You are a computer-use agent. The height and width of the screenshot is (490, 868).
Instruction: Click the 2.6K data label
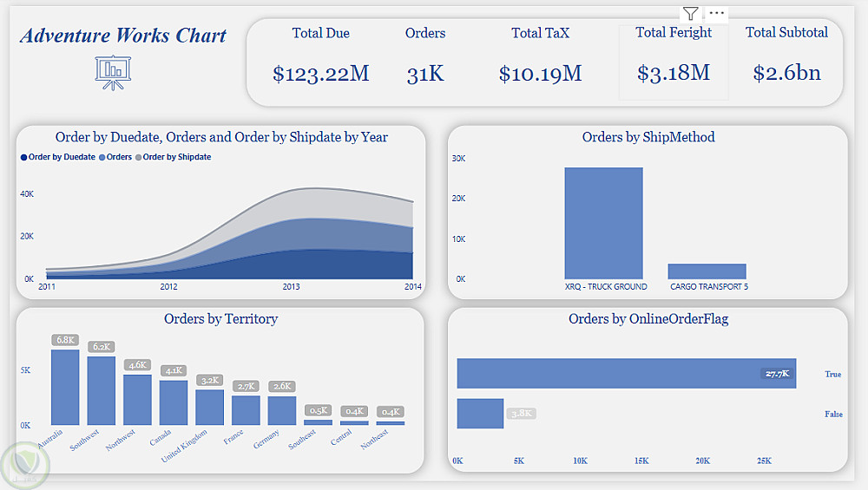282,386
